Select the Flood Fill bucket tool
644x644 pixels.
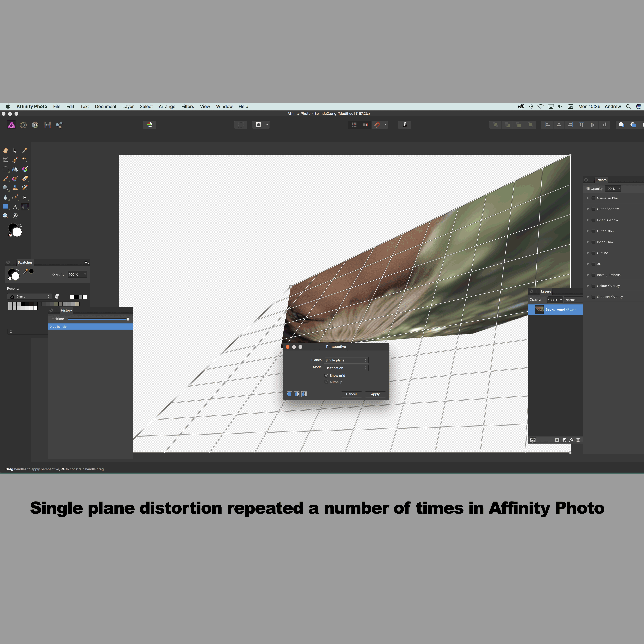coord(15,169)
